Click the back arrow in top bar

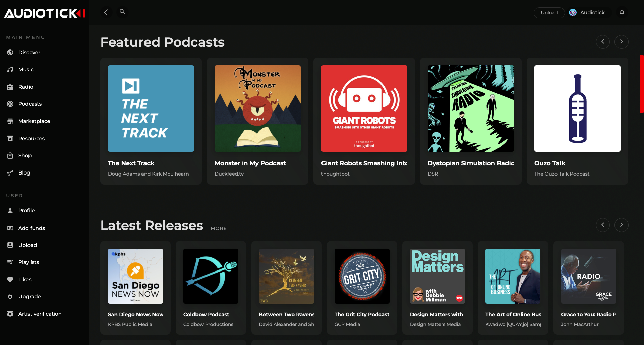click(x=106, y=13)
